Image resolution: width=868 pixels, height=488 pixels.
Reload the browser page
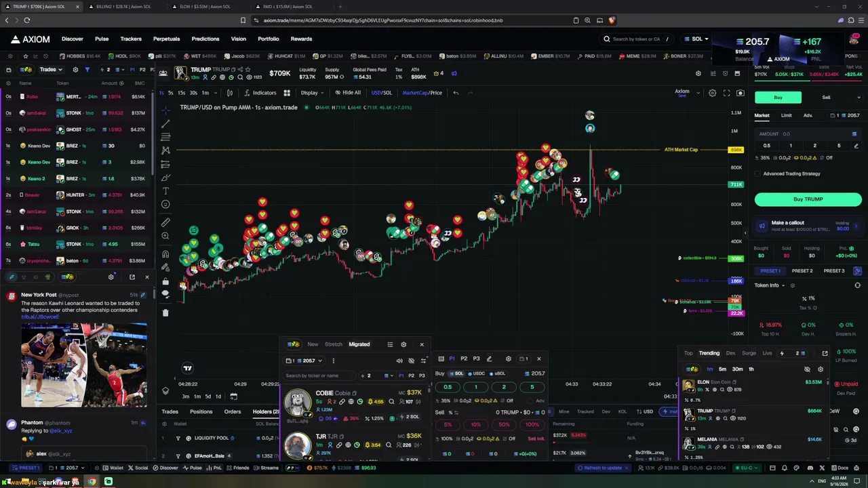pyautogui.click(x=27, y=20)
